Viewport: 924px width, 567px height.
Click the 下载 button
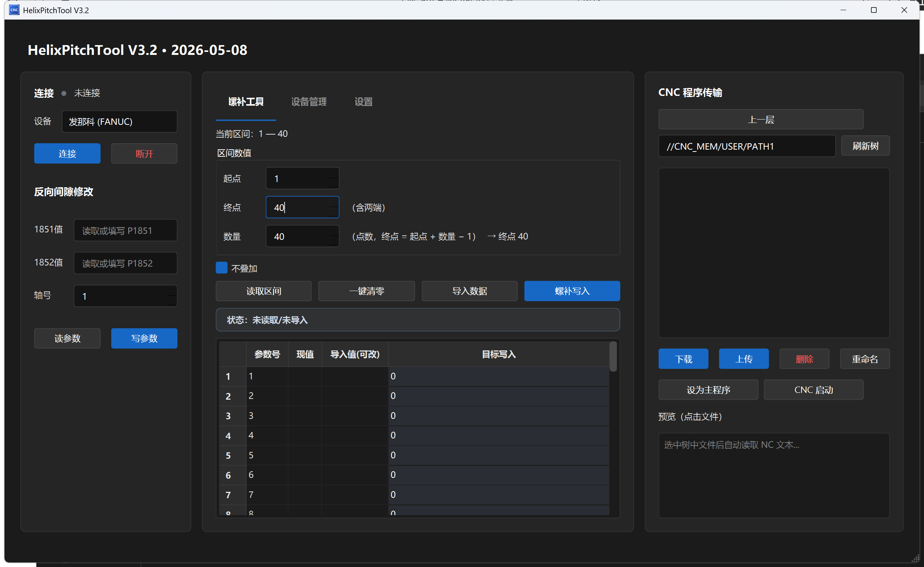click(683, 359)
